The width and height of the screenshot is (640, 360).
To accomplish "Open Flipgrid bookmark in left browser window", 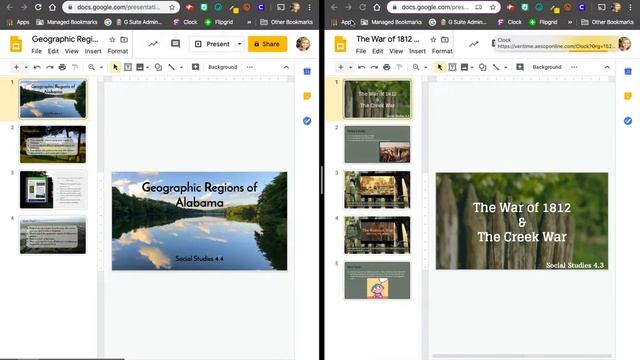I will [x=219, y=22].
